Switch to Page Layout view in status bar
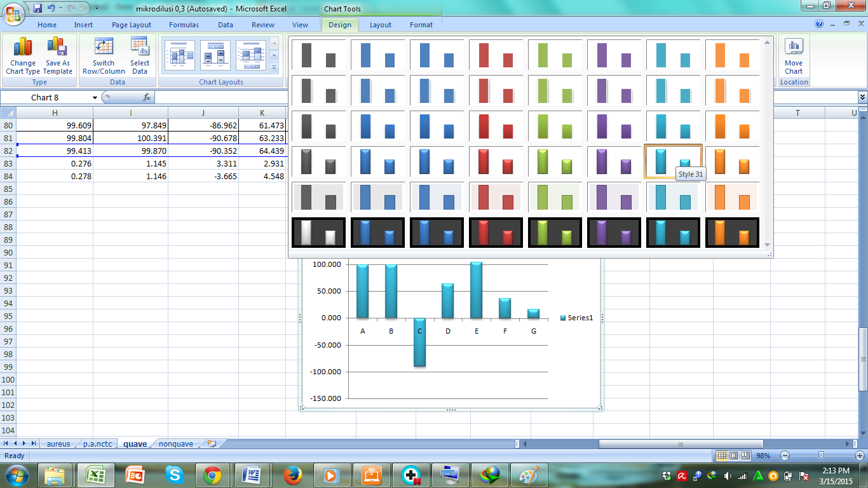The image size is (868, 488). 734,456
